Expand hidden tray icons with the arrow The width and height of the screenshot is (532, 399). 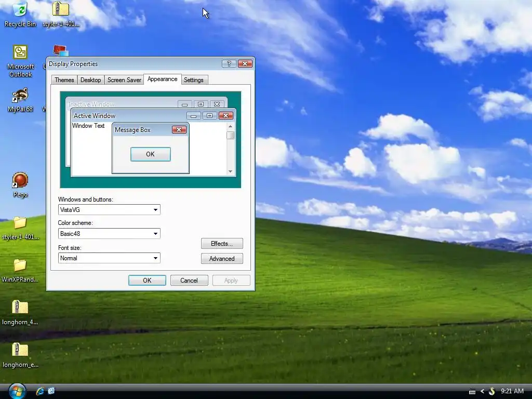click(482, 391)
